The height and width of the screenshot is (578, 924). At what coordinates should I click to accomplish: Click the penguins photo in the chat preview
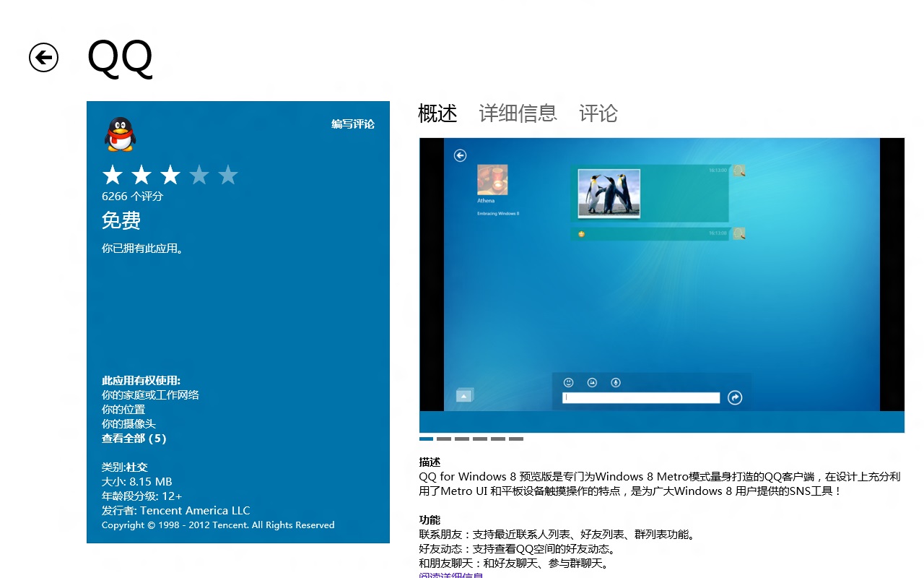(609, 193)
